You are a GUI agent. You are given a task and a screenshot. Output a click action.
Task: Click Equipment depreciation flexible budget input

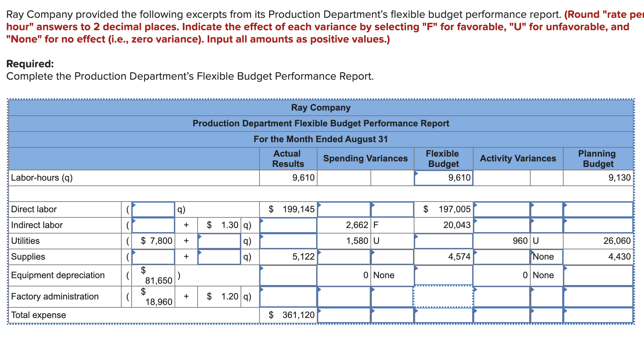443,275
